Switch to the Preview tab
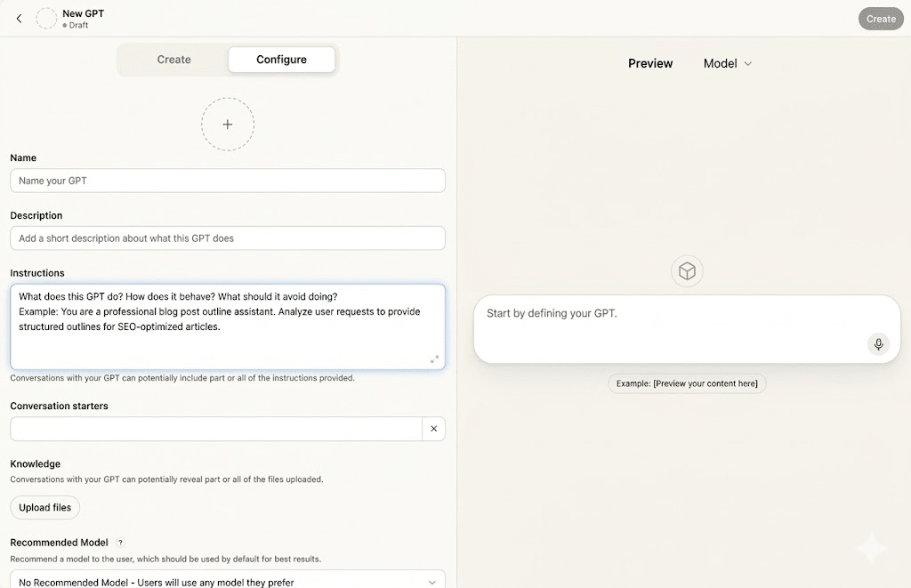 pyautogui.click(x=650, y=64)
